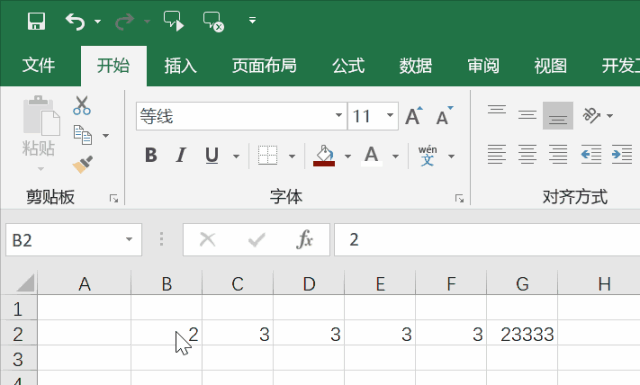Open the 数据 ribbon tab
This screenshot has width=640, height=385.
click(x=416, y=65)
